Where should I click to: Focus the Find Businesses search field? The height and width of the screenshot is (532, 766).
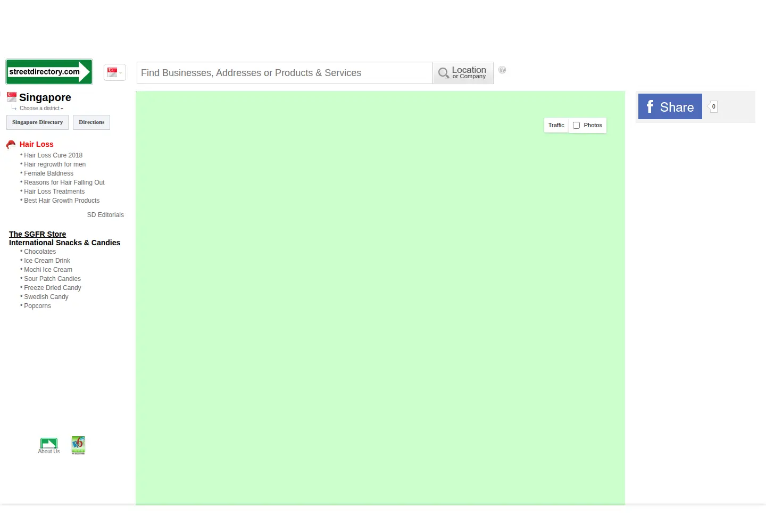285,73
